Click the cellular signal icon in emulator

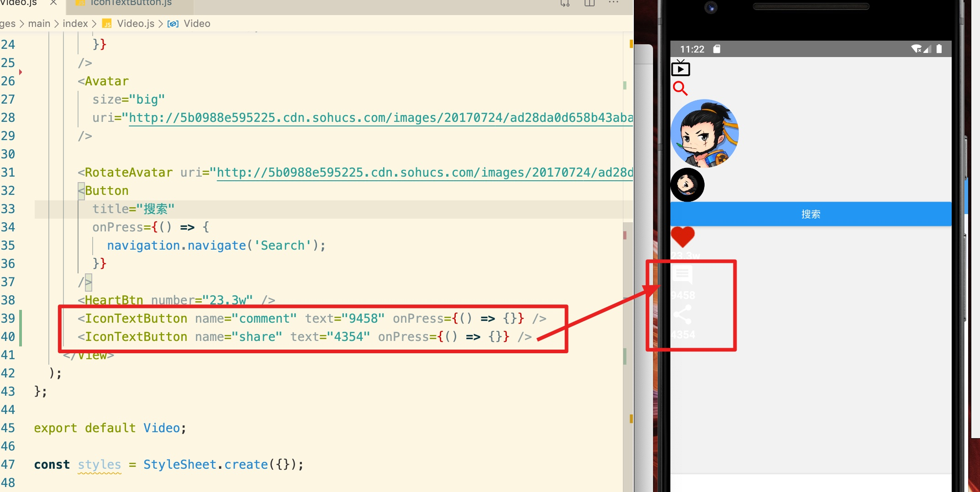click(927, 49)
